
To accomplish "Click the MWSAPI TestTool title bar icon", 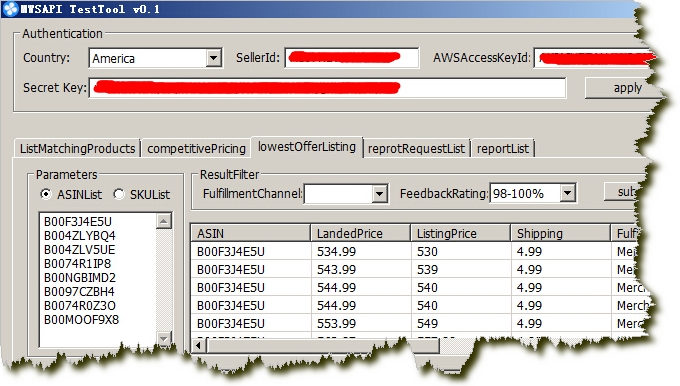I will click(10, 9).
